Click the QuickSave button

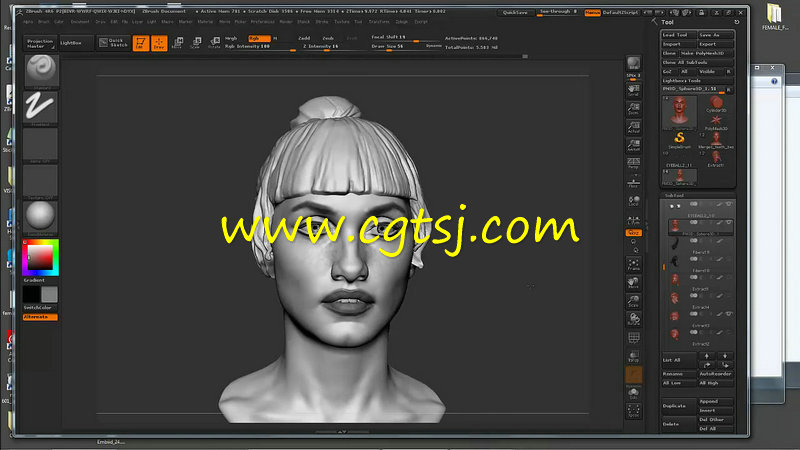[x=515, y=12]
